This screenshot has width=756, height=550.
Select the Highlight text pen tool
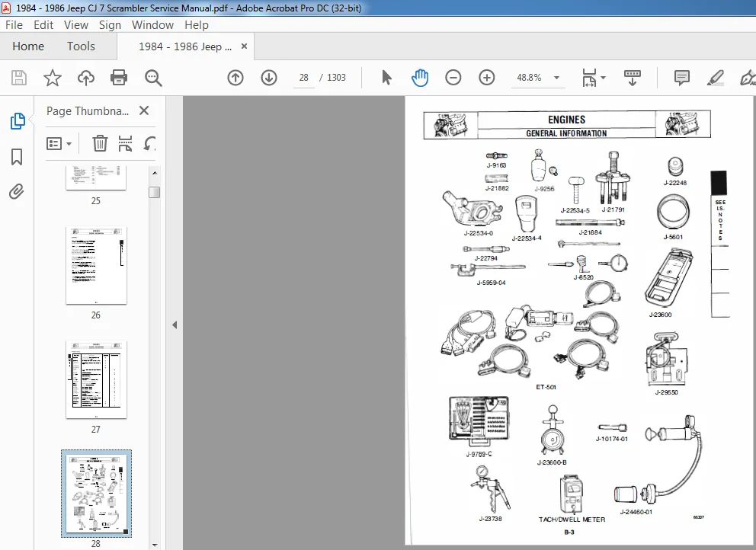(715, 78)
